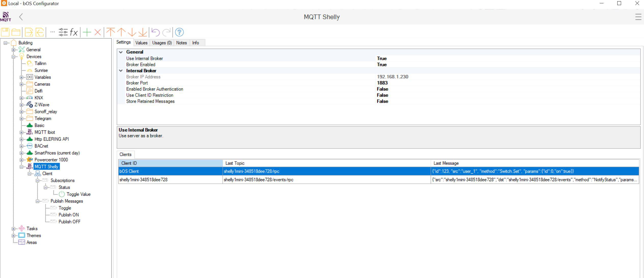
Task: Open the blue help question mark icon
Action: pos(179,32)
